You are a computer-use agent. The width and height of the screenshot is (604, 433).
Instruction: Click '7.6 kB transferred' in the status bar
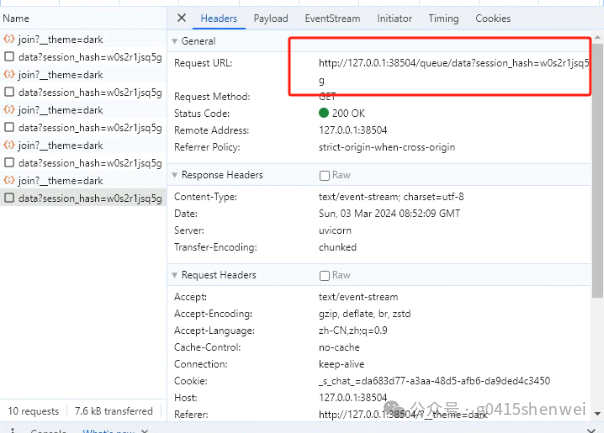[x=114, y=411]
